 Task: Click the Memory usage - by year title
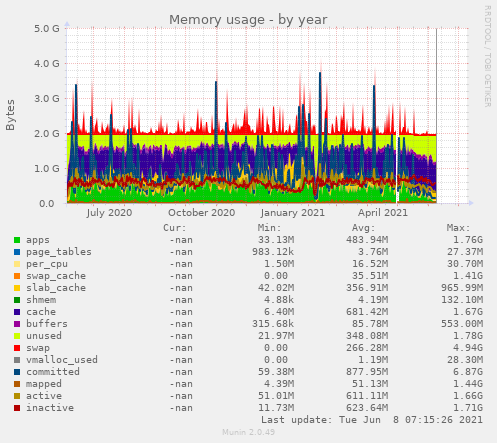[x=248, y=20]
